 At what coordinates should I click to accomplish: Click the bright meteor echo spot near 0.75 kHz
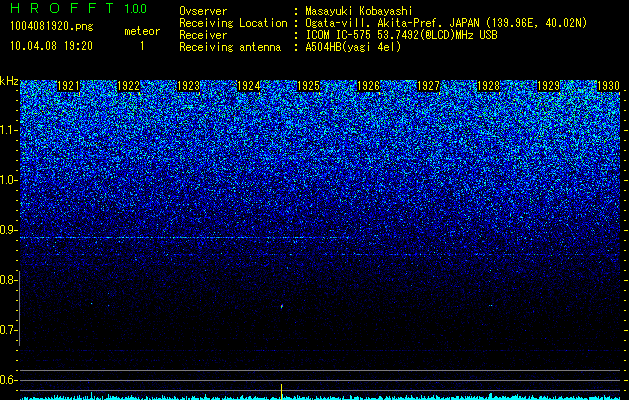(x=282, y=307)
